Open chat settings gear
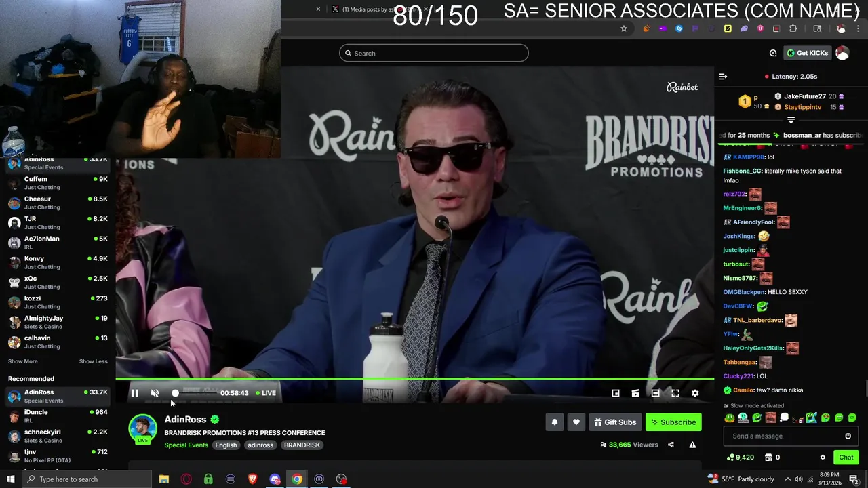Screen dimensions: 868x488 [x=823, y=457]
